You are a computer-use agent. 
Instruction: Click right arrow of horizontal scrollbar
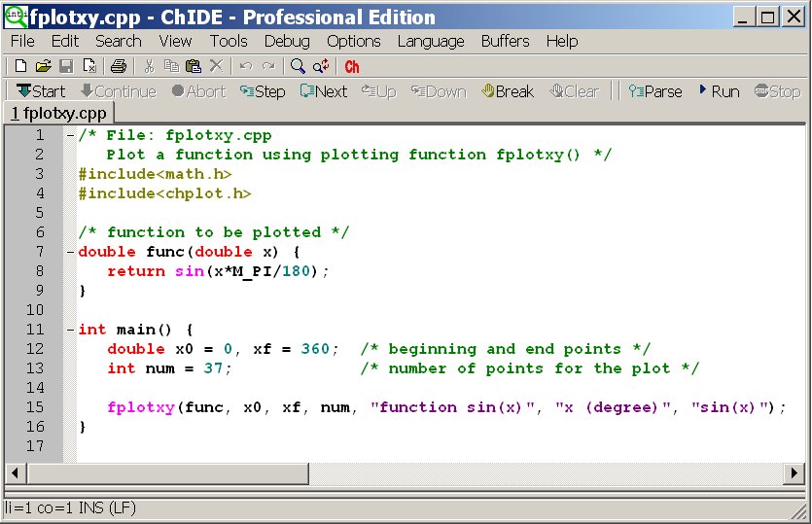(794, 472)
